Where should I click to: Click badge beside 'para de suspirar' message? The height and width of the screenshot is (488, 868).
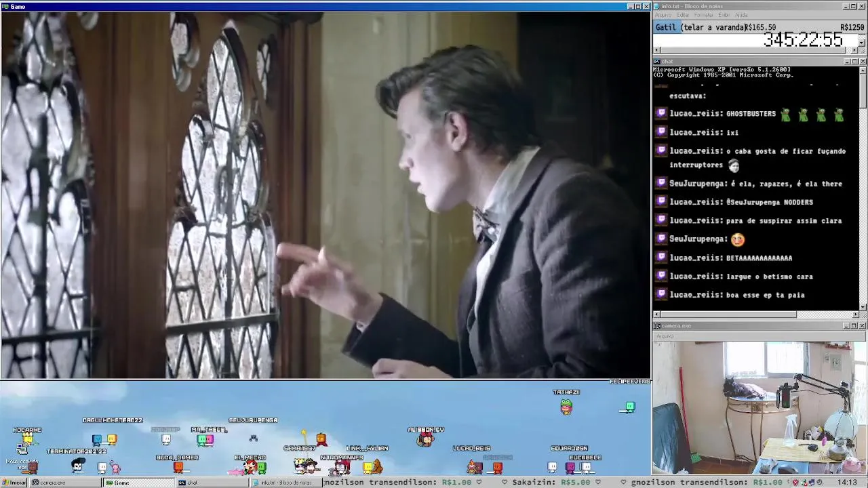[661, 220]
